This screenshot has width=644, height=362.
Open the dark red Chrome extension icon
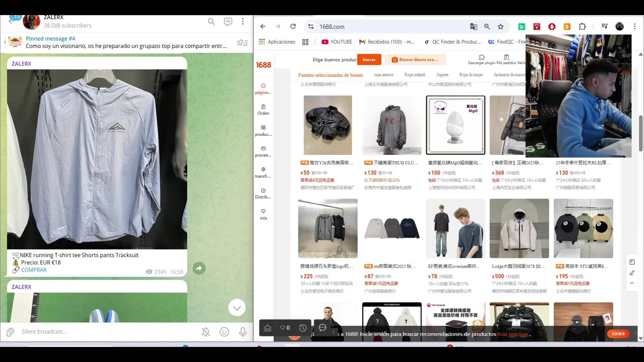pyautogui.click(x=537, y=27)
